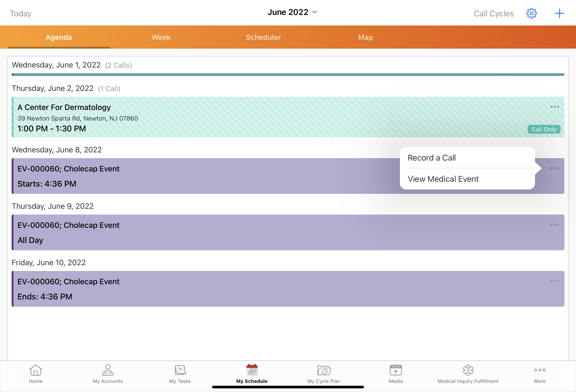The image size is (576, 392).
Task: Expand the June 2022 month picker
Action: pyautogui.click(x=292, y=12)
